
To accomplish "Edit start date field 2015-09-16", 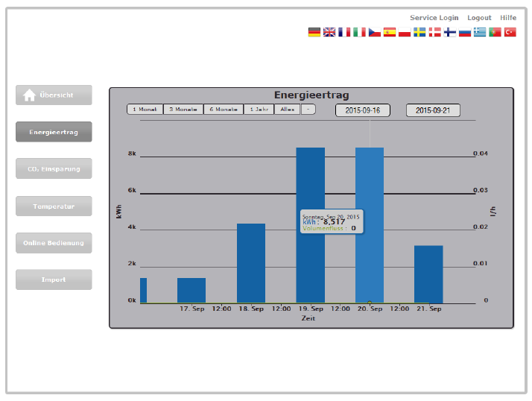I will (x=363, y=110).
